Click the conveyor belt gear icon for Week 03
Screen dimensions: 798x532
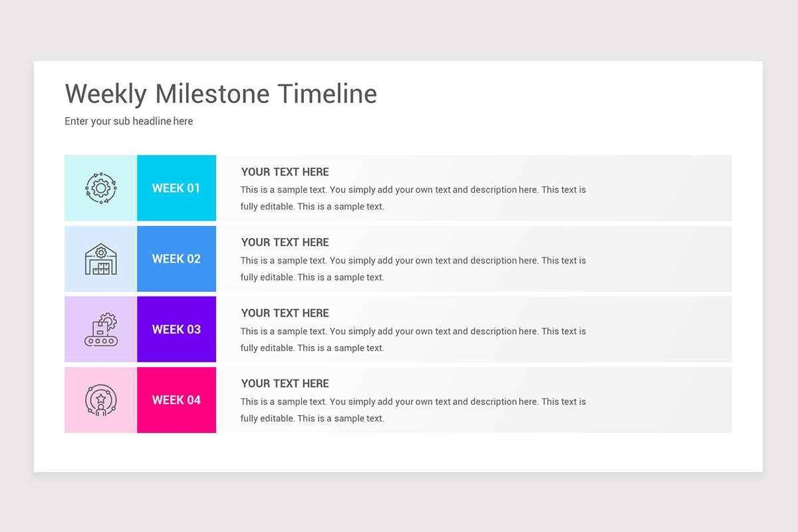pyautogui.click(x=101, y=329)
